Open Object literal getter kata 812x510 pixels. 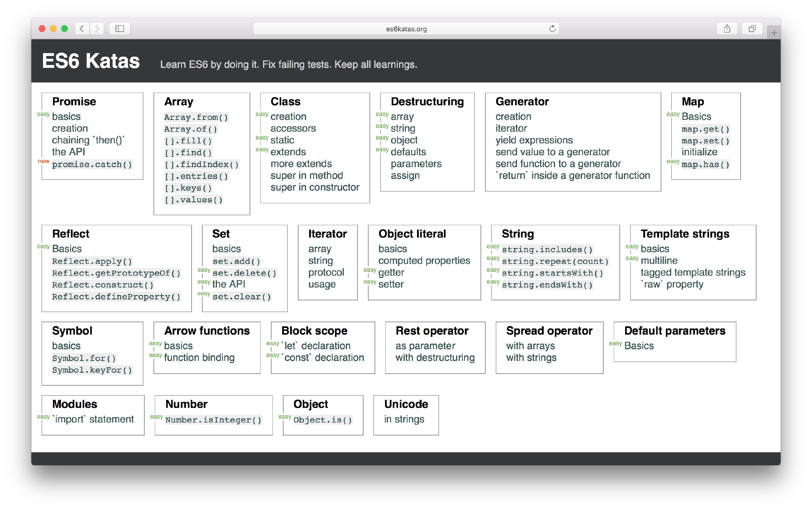[391, 272]
